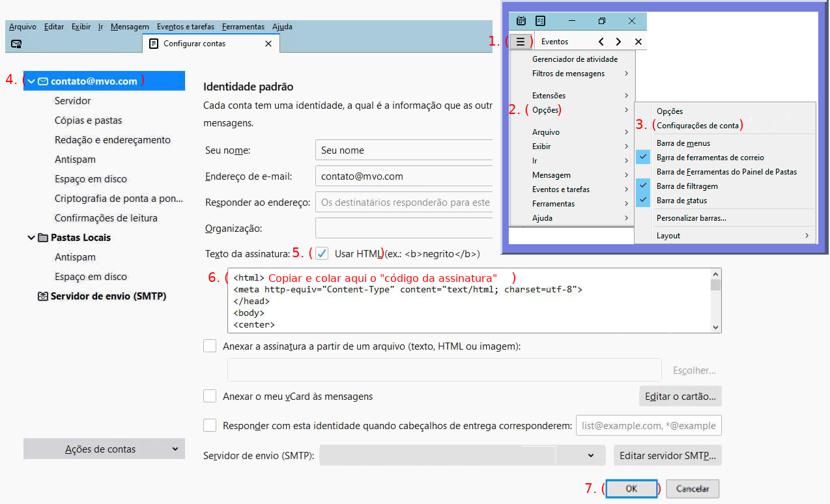
Task: Click the list@example.com header field
Action: click(x=649, y=425)
